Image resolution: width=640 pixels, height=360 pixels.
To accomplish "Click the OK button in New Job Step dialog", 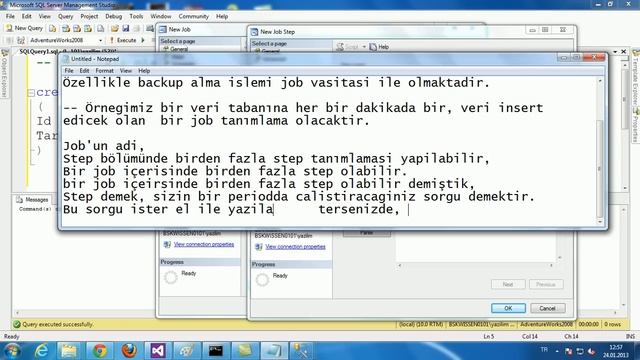I will click(508, 308).
